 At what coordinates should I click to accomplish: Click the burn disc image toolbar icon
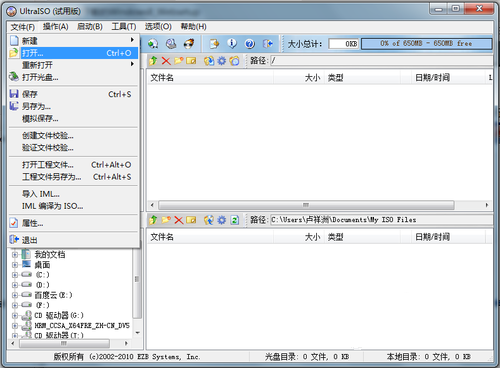[189, 44]
